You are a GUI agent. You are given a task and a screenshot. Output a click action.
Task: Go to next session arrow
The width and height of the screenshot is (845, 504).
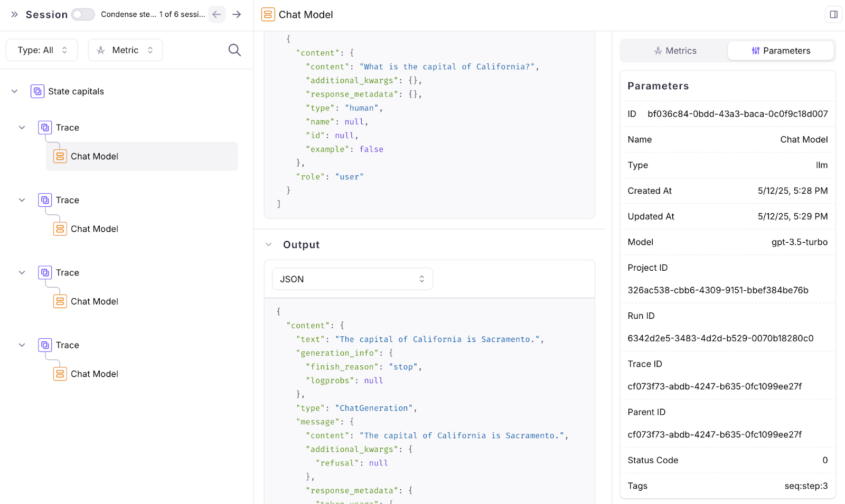point(237,14)
